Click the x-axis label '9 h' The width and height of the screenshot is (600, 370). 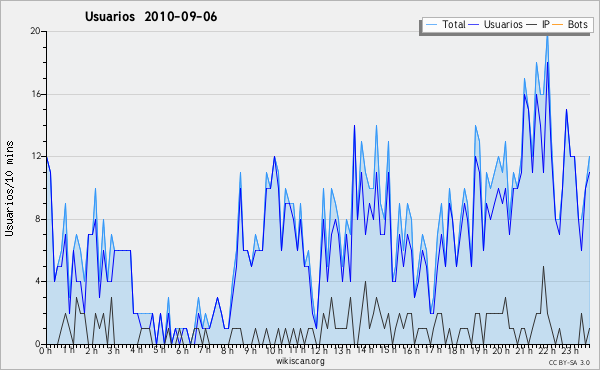[x=250, y=350]
